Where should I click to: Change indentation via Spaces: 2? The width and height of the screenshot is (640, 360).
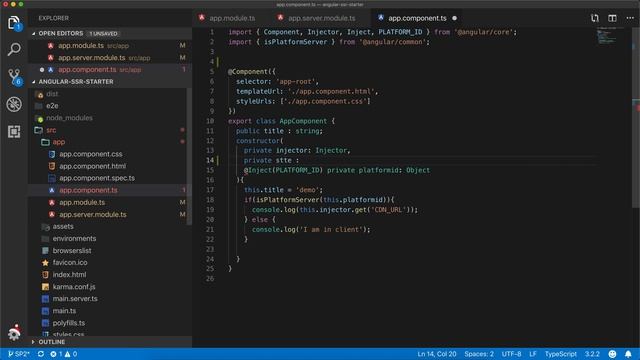point(479,354)
